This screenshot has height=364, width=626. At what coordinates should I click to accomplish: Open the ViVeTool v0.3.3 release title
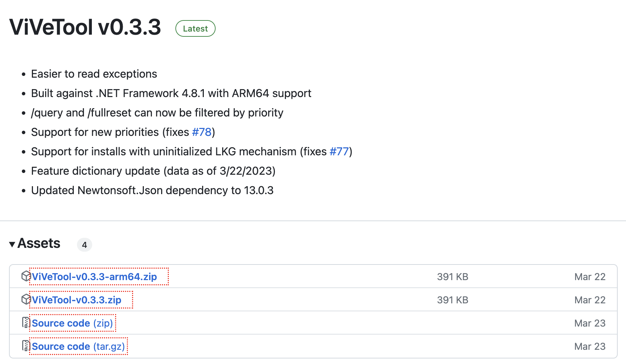[x=85, y=27]
